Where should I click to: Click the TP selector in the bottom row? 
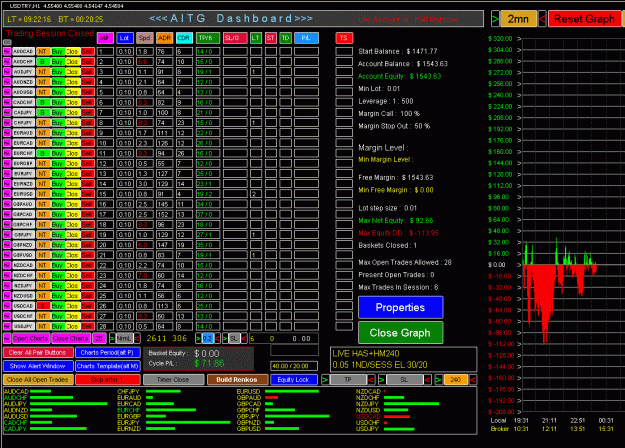pyautogui.click(x=348, y=379)
